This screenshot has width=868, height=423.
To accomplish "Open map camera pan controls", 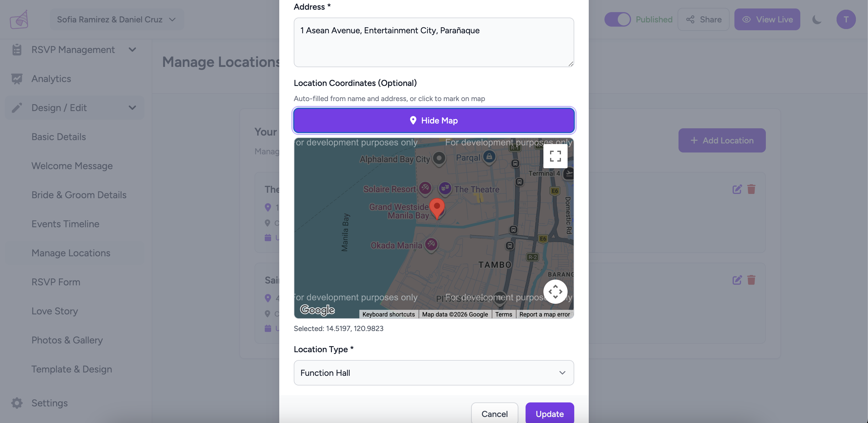I will (555, 291).
